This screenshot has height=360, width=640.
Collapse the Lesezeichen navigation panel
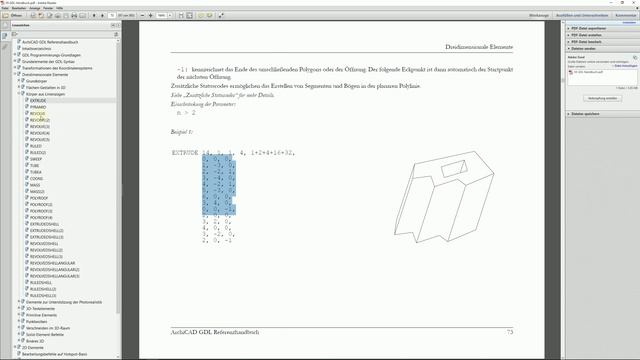pos(113,25)
